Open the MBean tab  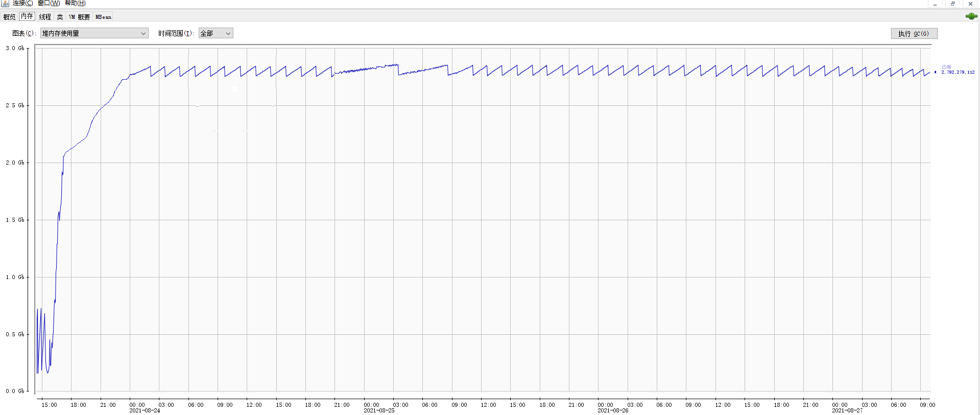103,17
